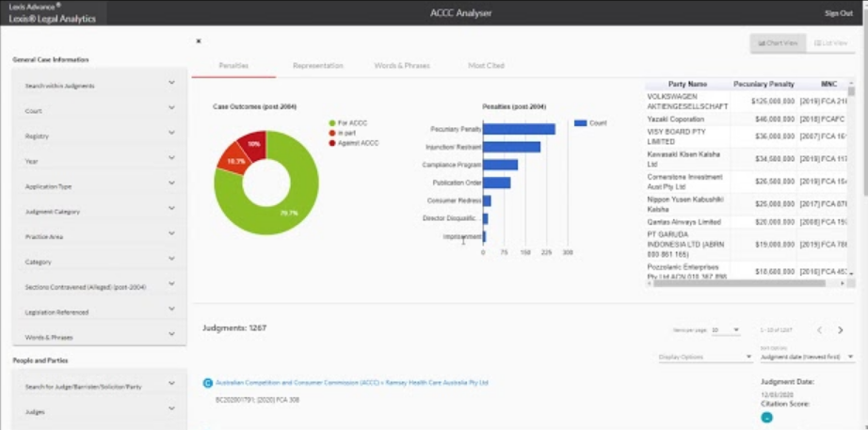This screenshot has height=430, width=868.
Task: Expand the Words & Phrases sidebar filter
Action: [x=100, y=337]
